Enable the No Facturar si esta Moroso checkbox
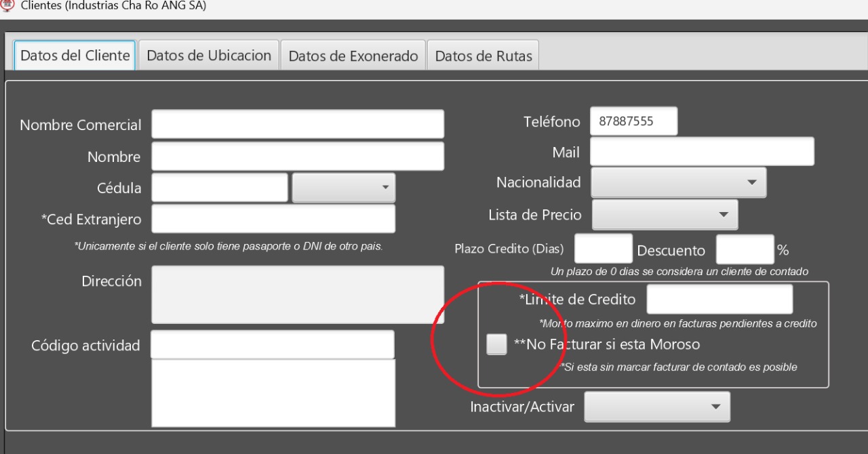 [x=496, y=345]
